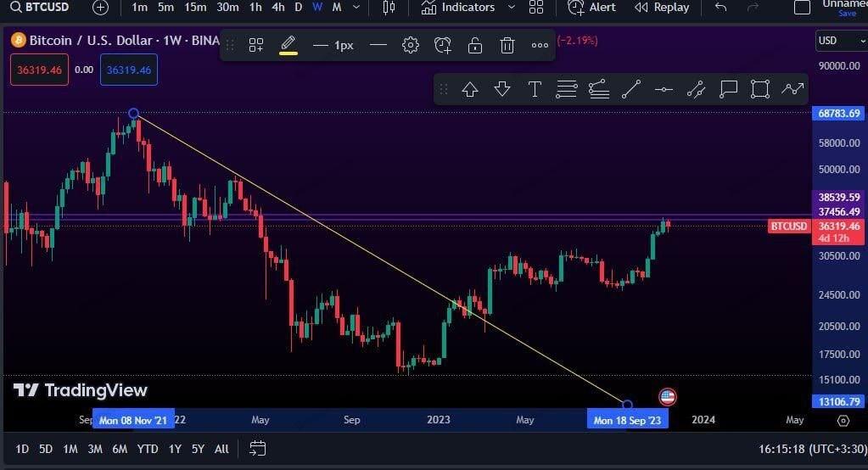Expand the timeframe list dropdown
Image resolution: width=868 pixels, height=470 pixels.
[x=356, y=7]
